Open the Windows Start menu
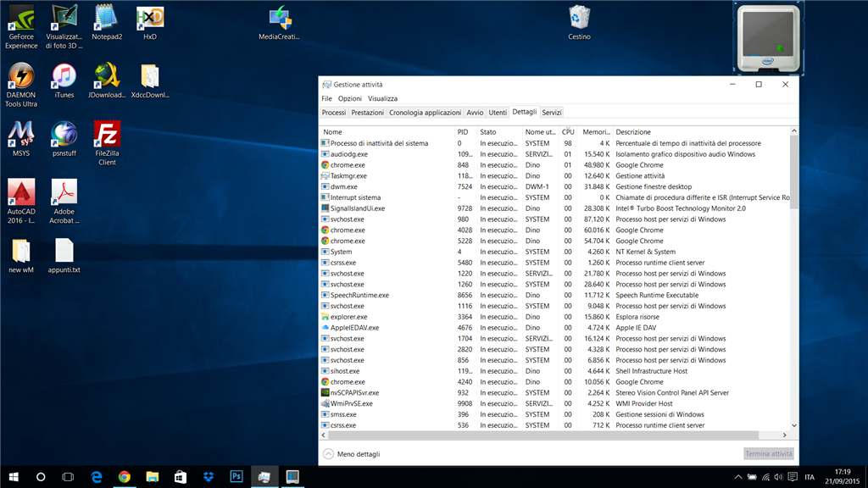 (14, 476)
